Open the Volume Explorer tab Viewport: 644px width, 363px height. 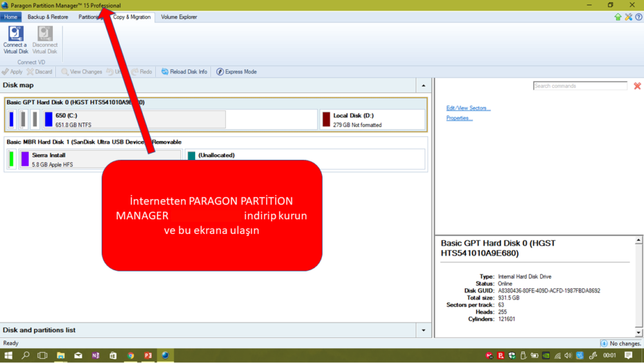point(178,17)
